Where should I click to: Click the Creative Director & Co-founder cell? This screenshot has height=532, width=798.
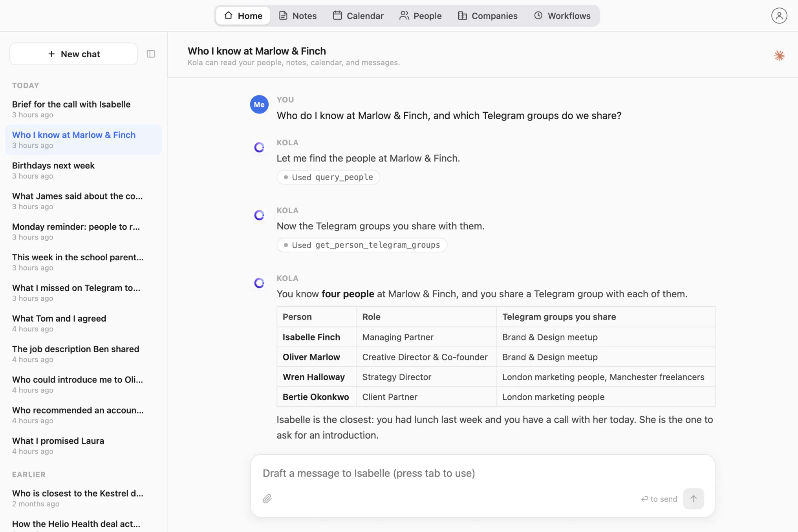tap(426, 357)
